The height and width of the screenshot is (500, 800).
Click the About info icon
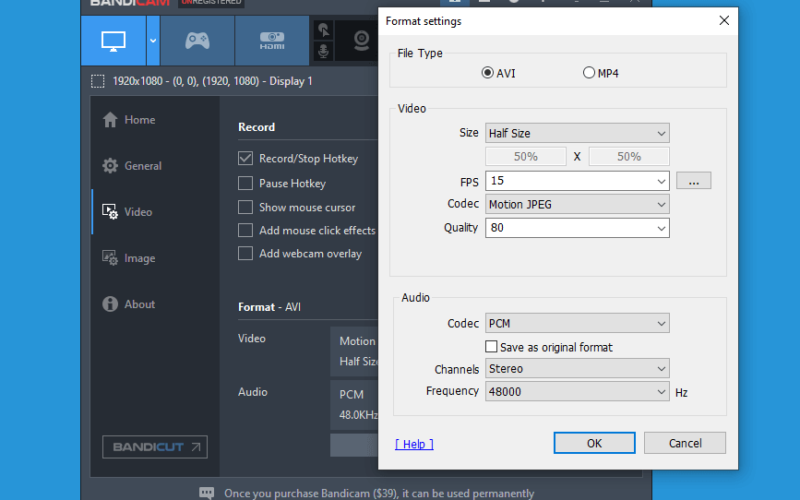click(x=110, y=304)
